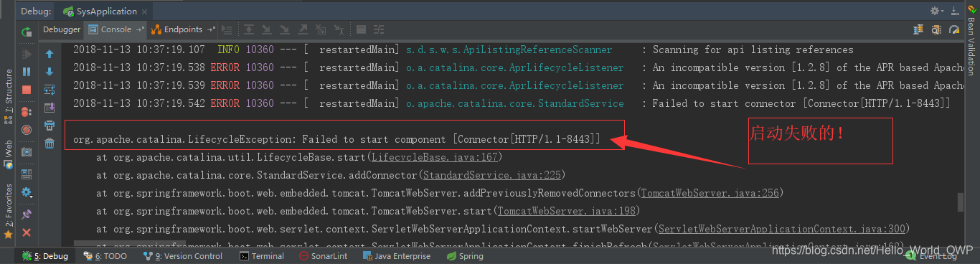This screenshot has height=264, width=980.
Task: Open View Breakpoints dialog
Action: [x=27, y=112]
